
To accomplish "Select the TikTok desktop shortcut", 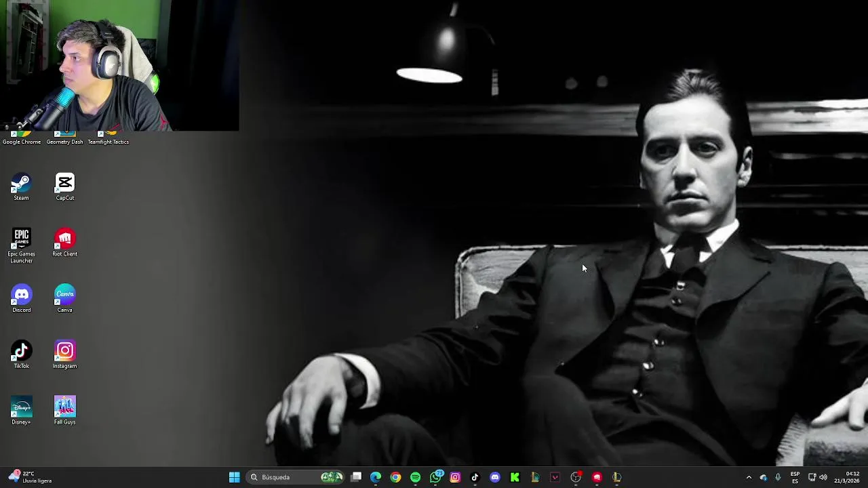I will click(x=21, y=355).
